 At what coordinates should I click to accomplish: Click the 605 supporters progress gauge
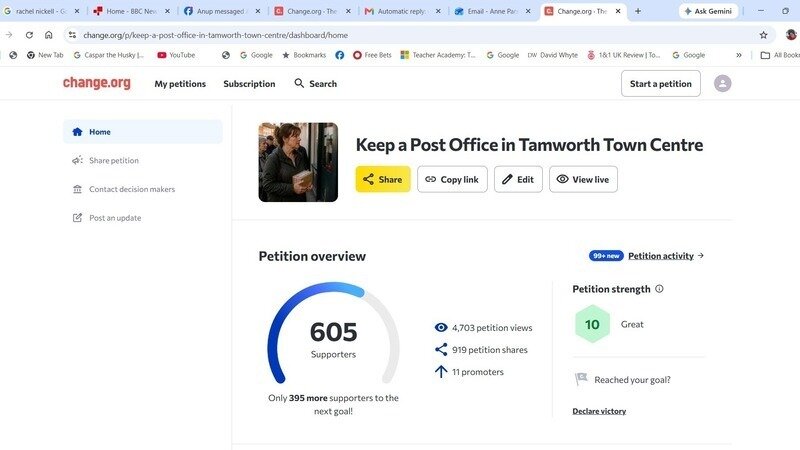(x=333, y=333)
